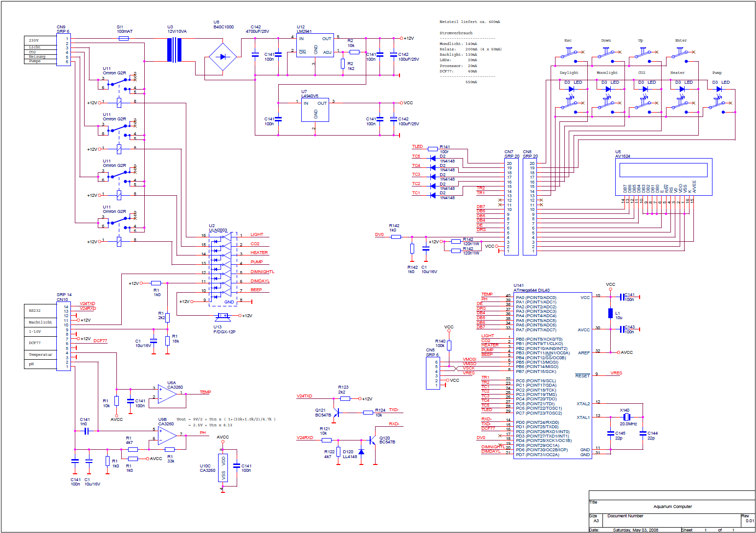Click the U8 B40C1000 bridge rectifier symbol
This screenshot has width=756, height=533.
[223, 57]
